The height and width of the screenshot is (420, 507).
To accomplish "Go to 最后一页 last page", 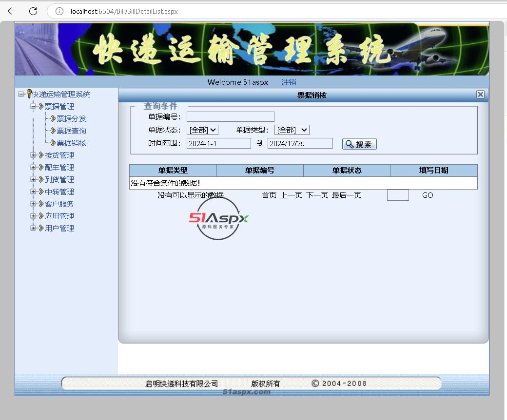I will click(347, 195).
